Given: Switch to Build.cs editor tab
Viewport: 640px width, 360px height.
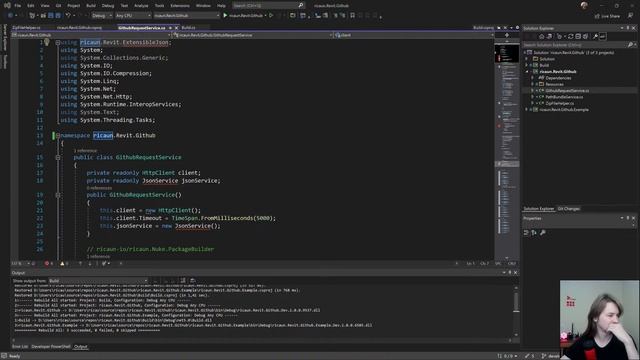Looking at the screenshot, I should click(x=188, y=28).
